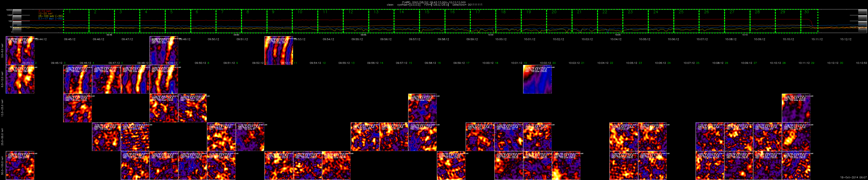Screen dimensions: 868x180
Task: Open the 50.0-100.0 keV image for interval 20
Action: point(566,165)
